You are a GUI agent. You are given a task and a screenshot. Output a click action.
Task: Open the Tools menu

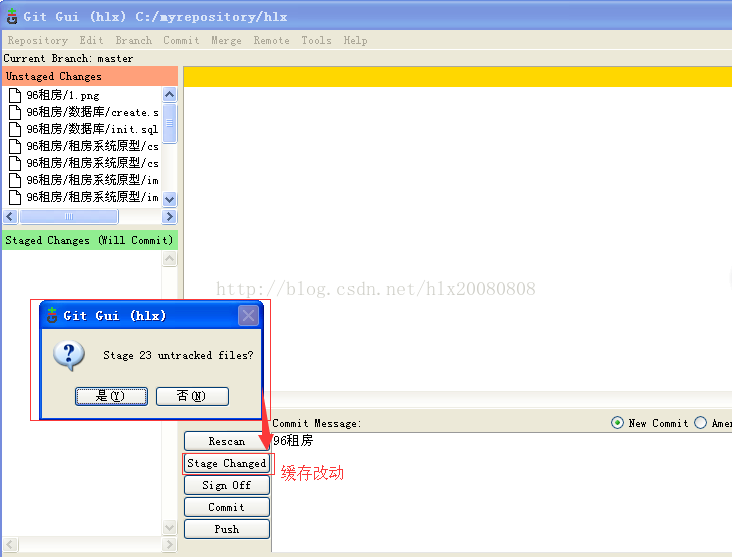[316, 41]
